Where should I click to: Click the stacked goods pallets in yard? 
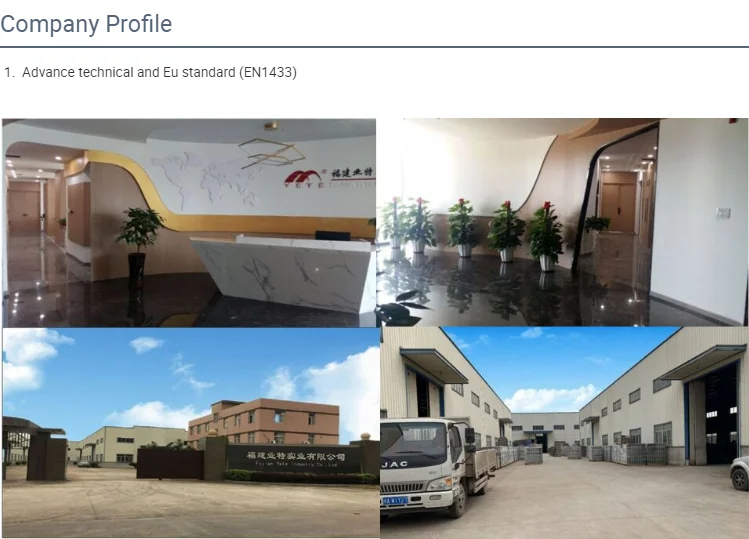tap(626, 453)
